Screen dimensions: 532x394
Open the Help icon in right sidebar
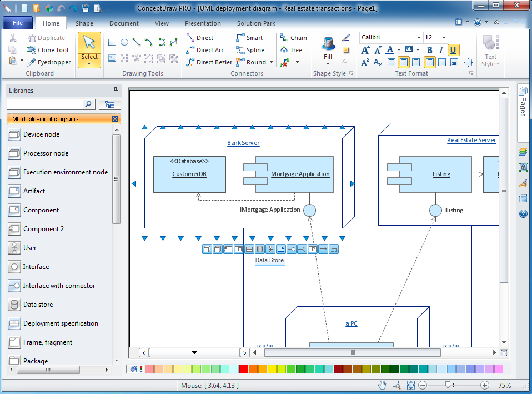click(x=523, y=213)
